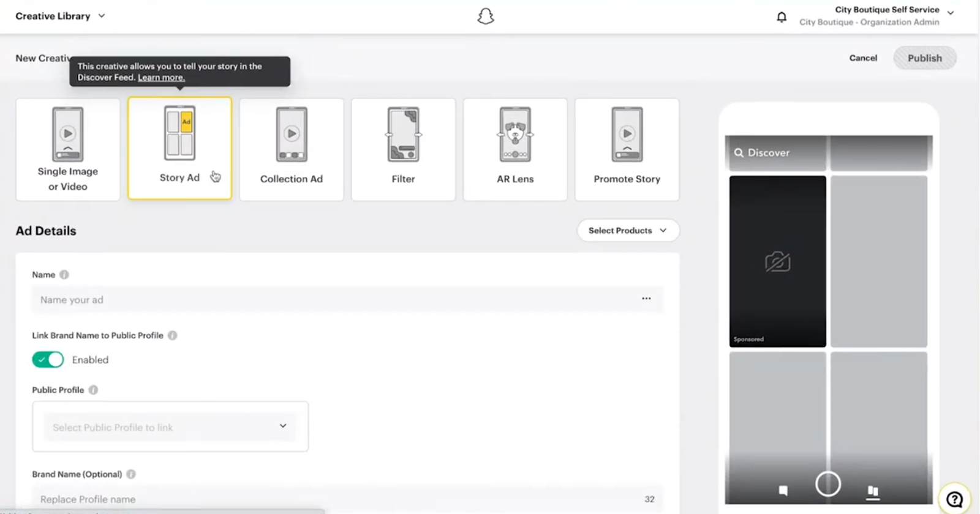This screenshot has height=514, width=980.
Task: Disable Link Brand Name to Public Profile toggle
Action: coord(48,360)
